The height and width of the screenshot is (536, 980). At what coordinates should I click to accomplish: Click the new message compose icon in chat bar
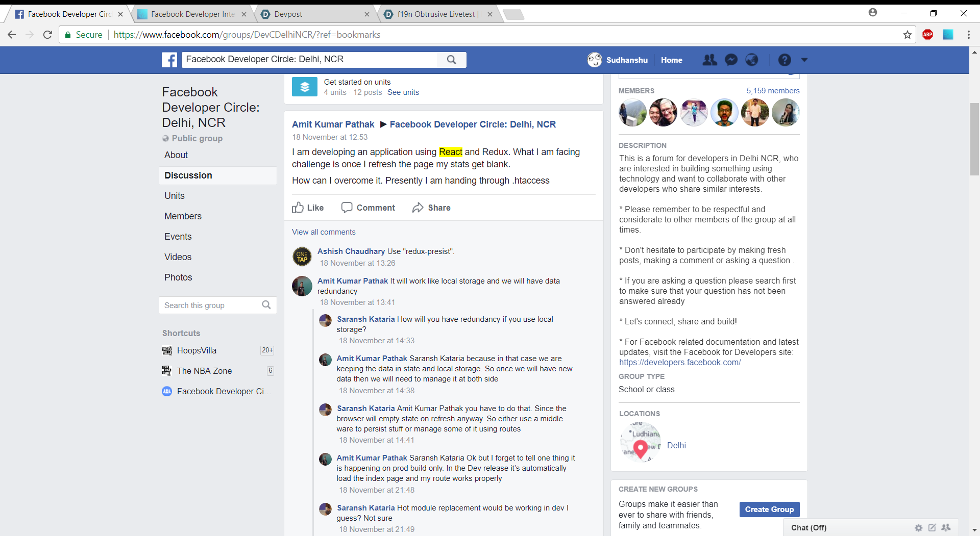click(x=932, y=528)
